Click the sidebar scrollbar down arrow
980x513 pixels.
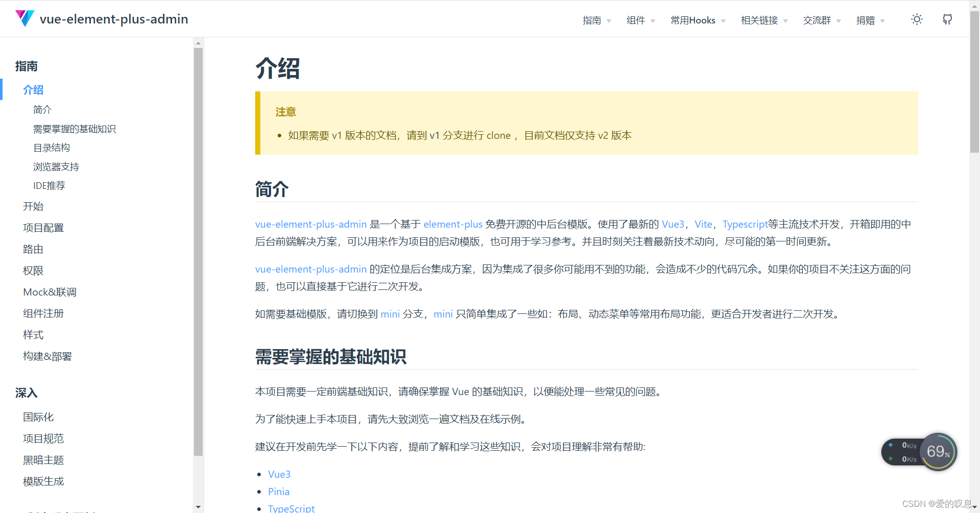click(x=198, y=507)
